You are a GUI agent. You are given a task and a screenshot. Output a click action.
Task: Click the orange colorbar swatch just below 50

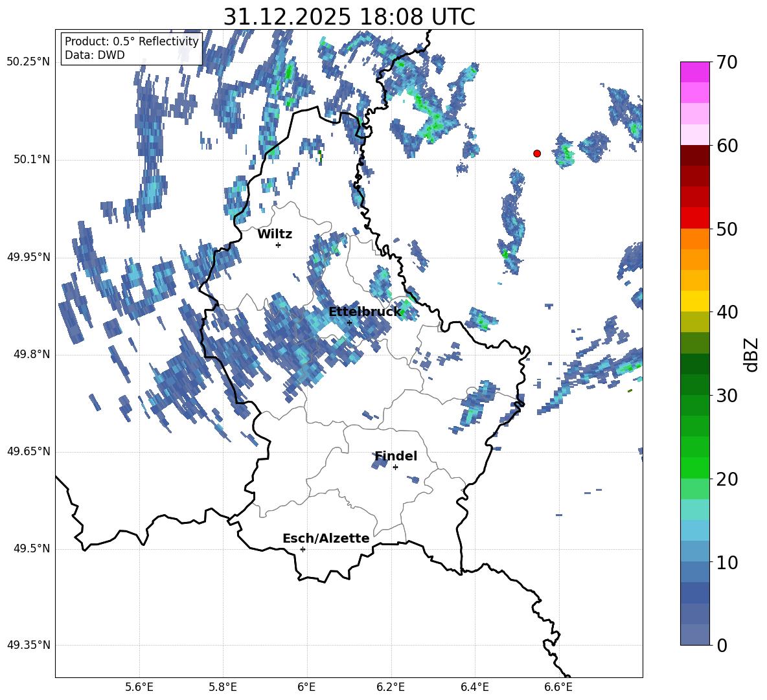(694, 239)
